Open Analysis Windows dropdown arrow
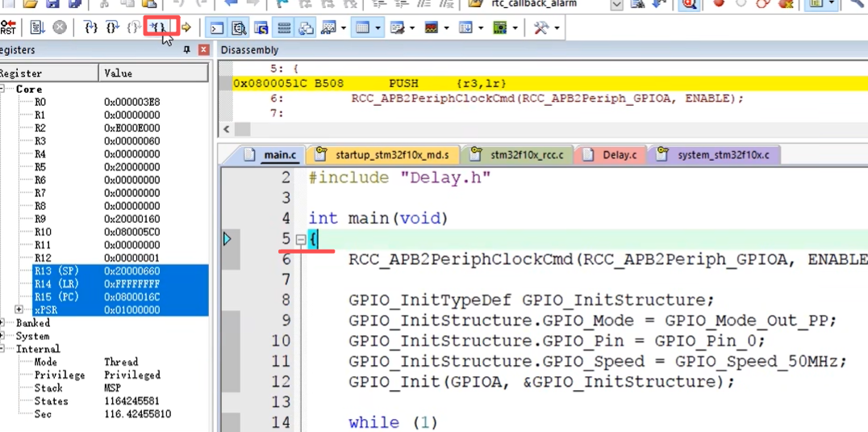The width and height of the screenshot is (868, 432). pos(445,27)
